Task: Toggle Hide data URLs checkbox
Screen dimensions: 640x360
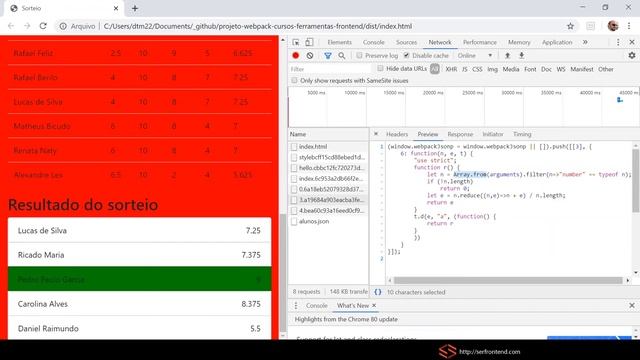Action: coord(380,69)
